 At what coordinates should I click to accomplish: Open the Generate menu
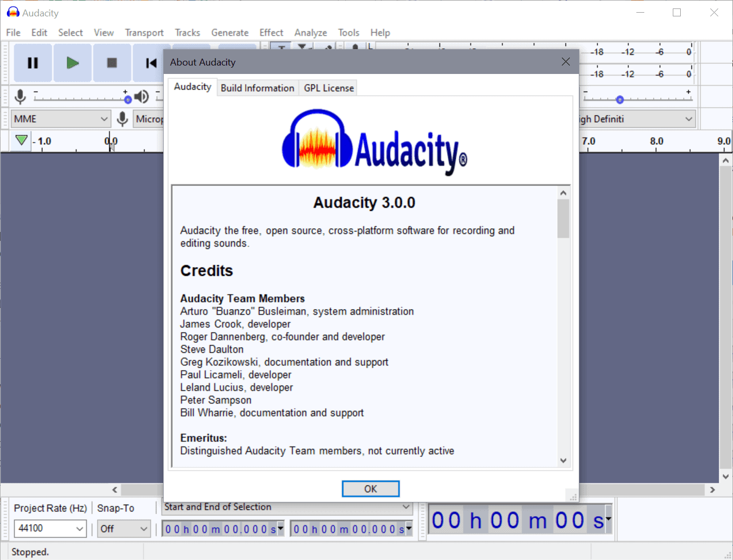click(230, 33)
